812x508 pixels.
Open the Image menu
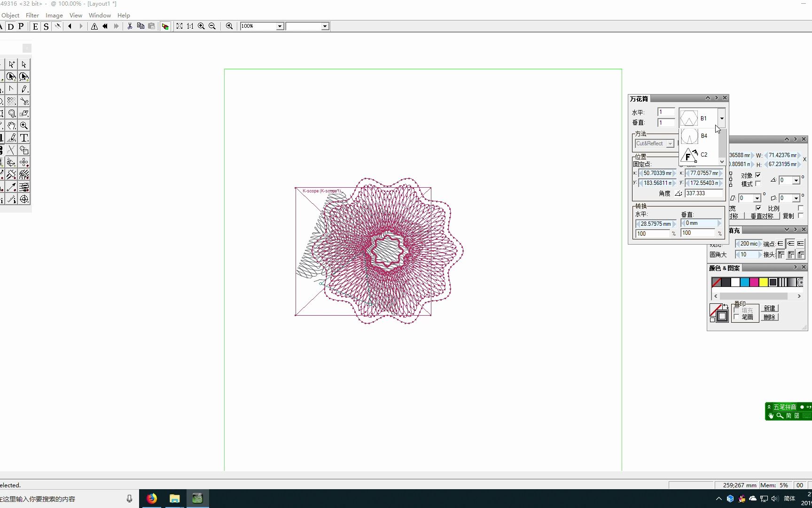coord(54,16)
